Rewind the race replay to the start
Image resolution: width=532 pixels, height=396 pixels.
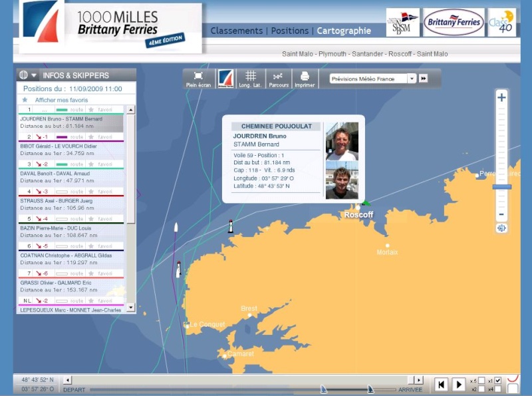tap(441, 385)
